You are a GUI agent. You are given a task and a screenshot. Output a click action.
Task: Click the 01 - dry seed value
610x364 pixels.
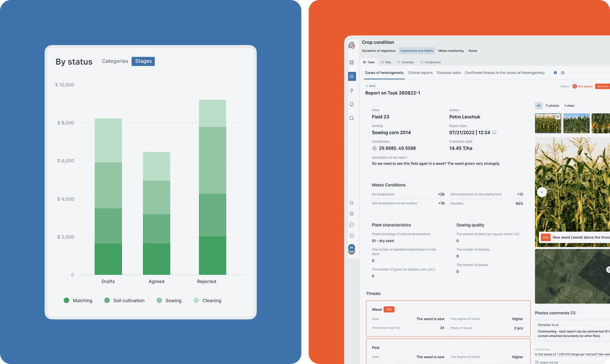[x=383, y=241]
